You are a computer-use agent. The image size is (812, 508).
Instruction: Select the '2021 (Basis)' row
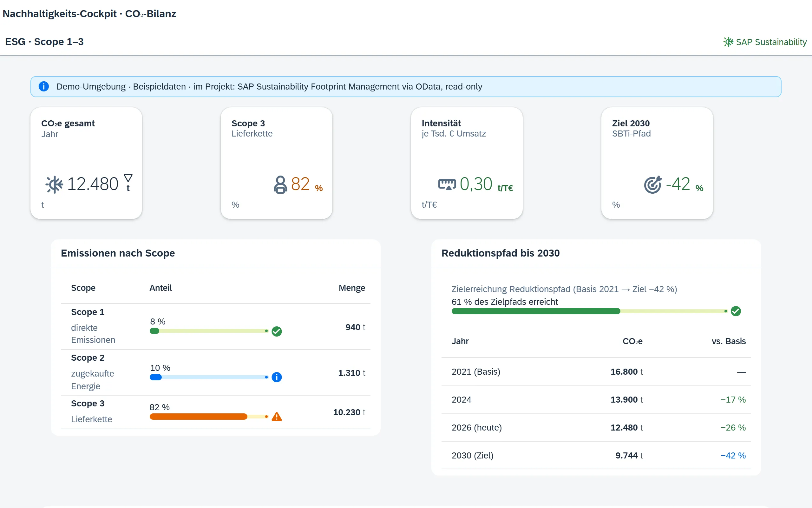(596, 372)
